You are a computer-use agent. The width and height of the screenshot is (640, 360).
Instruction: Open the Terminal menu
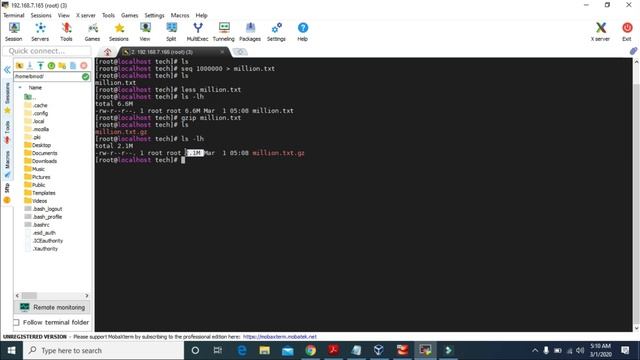[x=14, y=15]
